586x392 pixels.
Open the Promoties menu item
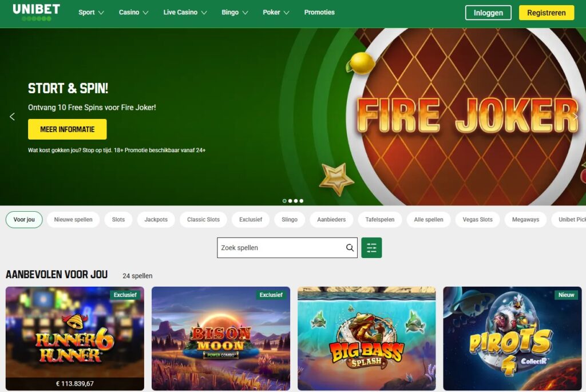tap(319, 13)
